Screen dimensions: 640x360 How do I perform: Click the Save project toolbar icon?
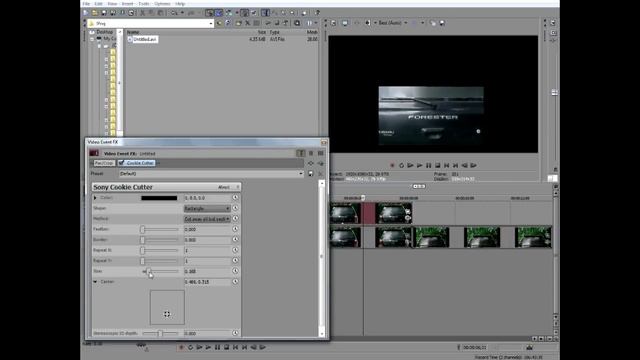point(104,13)
